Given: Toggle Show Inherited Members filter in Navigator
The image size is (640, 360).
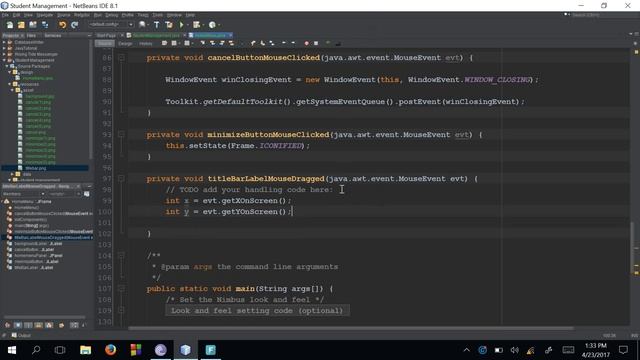Looking at the screenshot, I should [x=7, y=325].
